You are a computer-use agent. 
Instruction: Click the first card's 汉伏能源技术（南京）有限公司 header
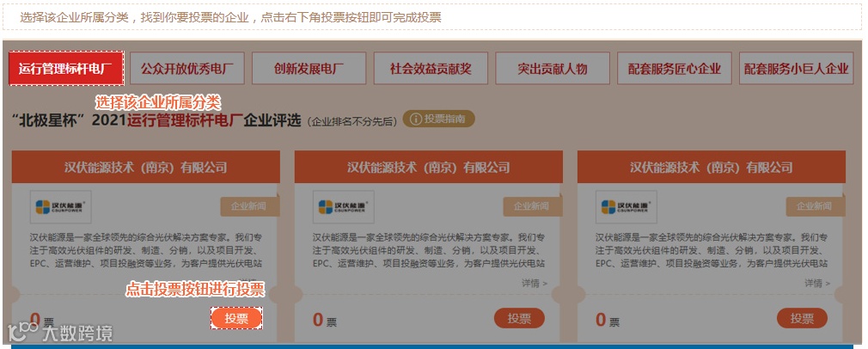(x=145, y=168)
